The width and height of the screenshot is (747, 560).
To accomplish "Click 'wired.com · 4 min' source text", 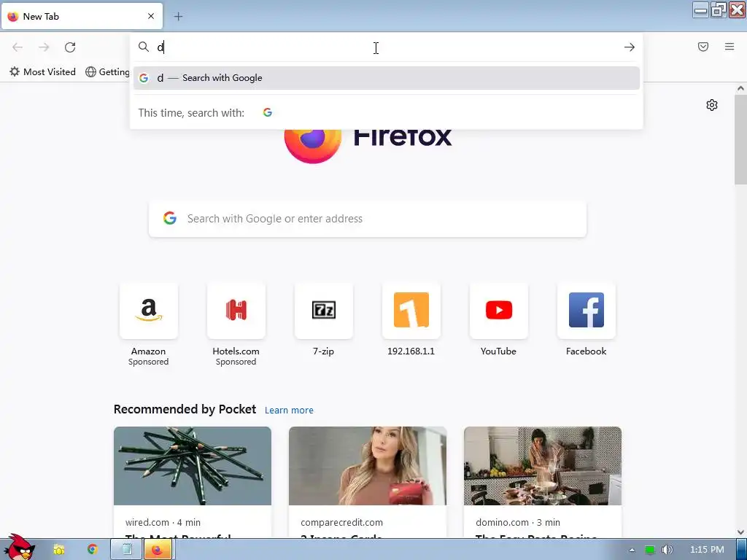I will [x=163, y=522].
